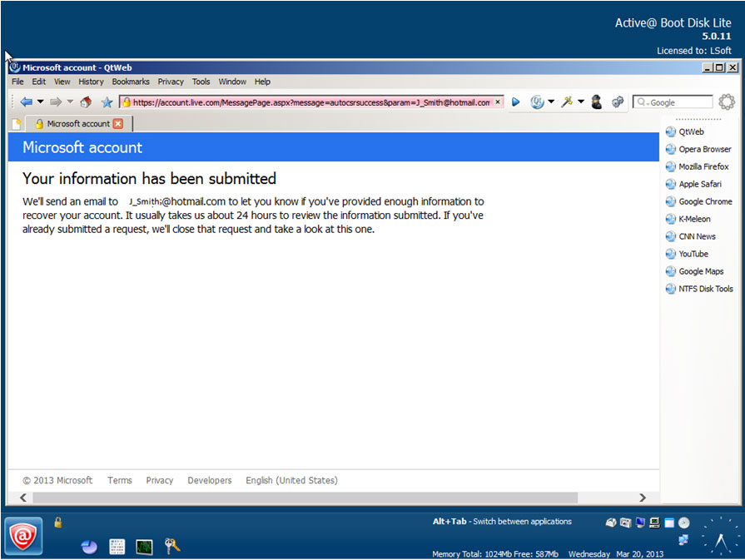Click the round disc tray icon

683,523
